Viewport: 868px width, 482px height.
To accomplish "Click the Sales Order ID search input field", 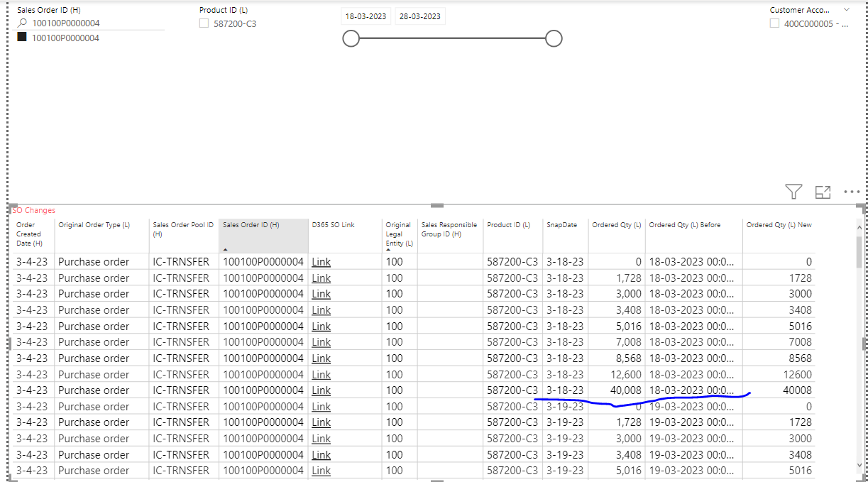I will [97, 23].
